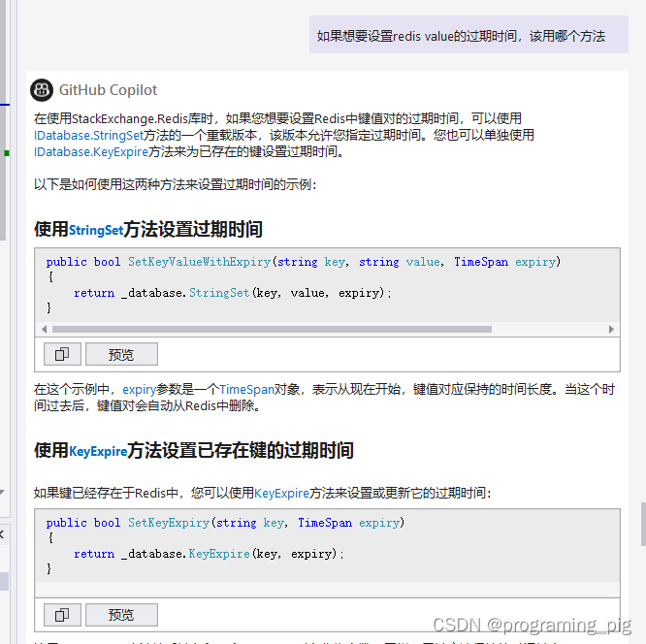This screenshot has width=646, height=644.
Task: Click the chat panel vertical scrollbar thumb
Action: point(643,524)
